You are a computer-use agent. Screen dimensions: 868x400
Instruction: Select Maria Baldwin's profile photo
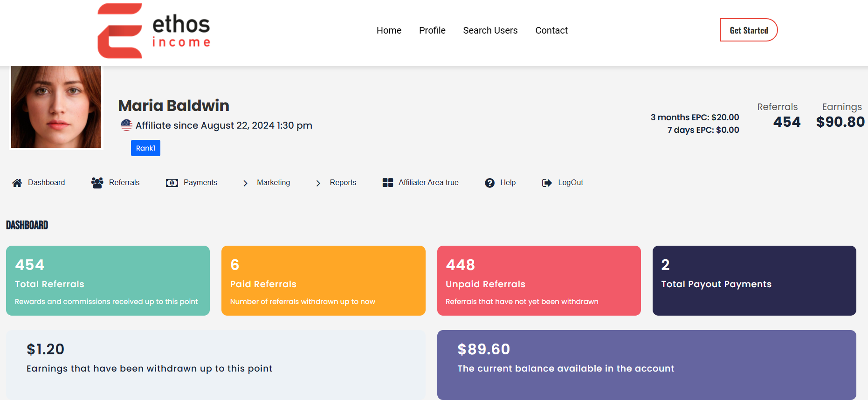[x=56, y=107]
